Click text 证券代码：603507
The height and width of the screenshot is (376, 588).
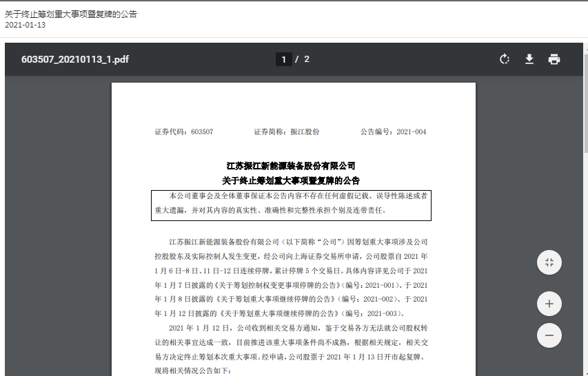(x=184, y=132)
